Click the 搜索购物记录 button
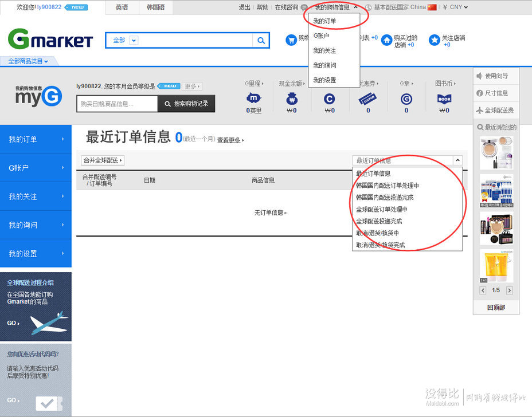Viewport: 532px width, 417px height. [x=186, y=104]
